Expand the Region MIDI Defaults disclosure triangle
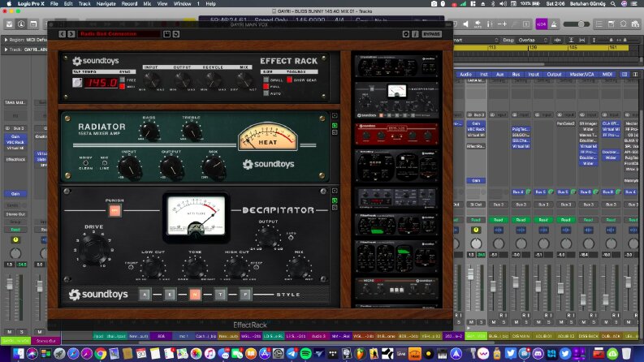This screenshot has width=644, height=362. pos(6,40)
